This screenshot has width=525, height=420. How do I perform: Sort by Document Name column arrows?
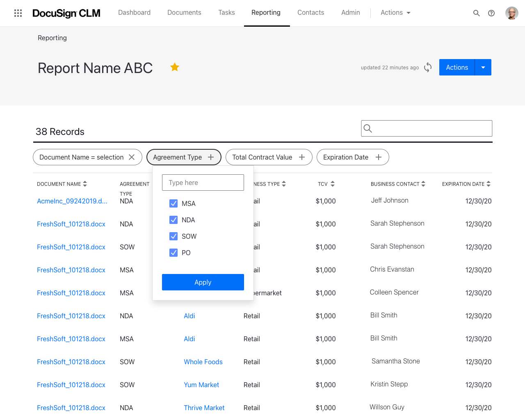85,184
